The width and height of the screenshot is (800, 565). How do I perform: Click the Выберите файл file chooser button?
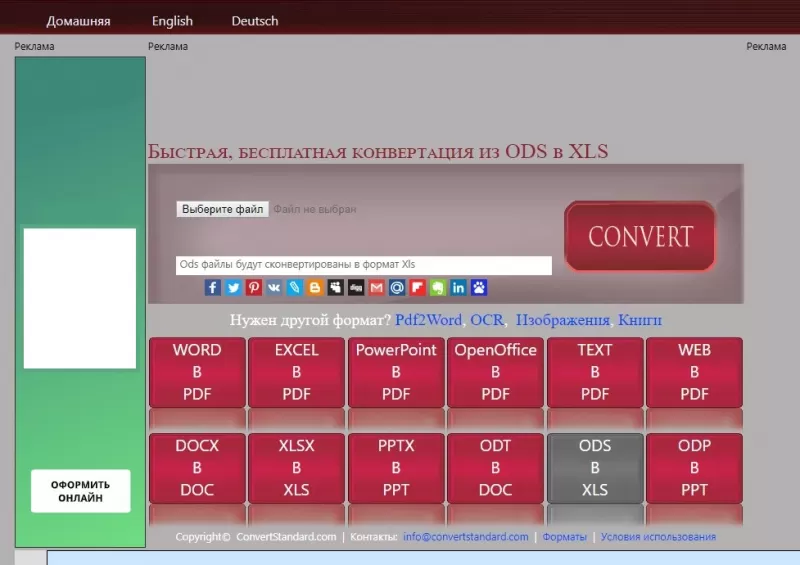click(x=222, y=209)
